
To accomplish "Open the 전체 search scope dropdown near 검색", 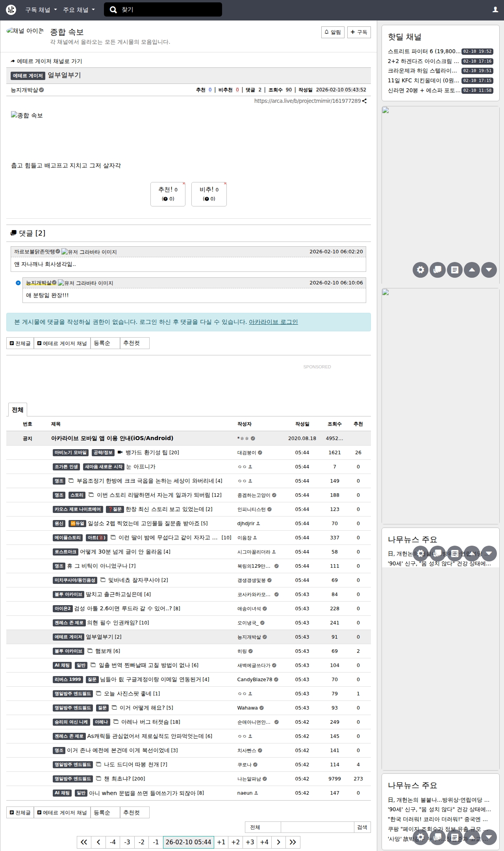I will [x=263, y=827].
